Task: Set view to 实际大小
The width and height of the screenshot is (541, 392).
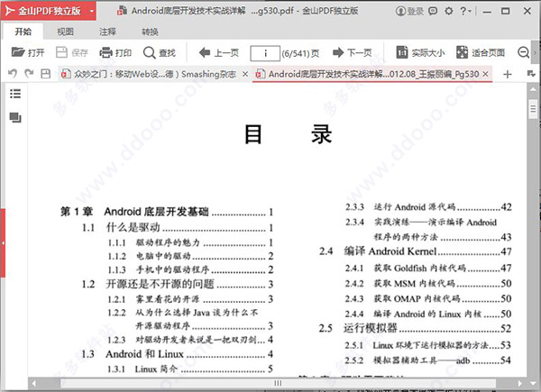Action: pyautogui.click(x=420, y=53)
